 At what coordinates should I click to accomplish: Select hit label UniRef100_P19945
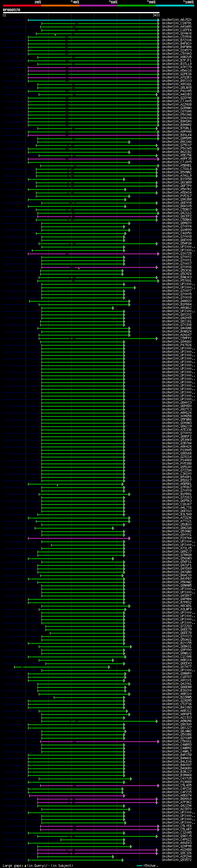click(177, 450)
